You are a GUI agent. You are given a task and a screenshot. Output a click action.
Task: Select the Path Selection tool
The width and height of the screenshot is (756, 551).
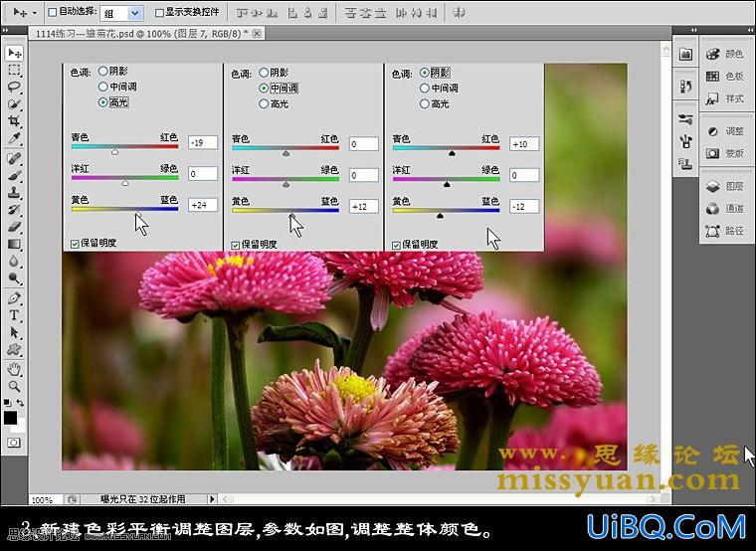click(15, 332)
